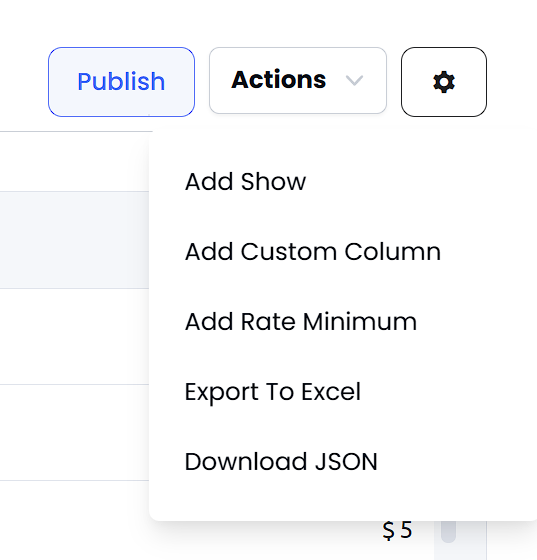Screen dimensions: 537x560
Task: Click the top table row above the shaded row
Action: (74, 162)
